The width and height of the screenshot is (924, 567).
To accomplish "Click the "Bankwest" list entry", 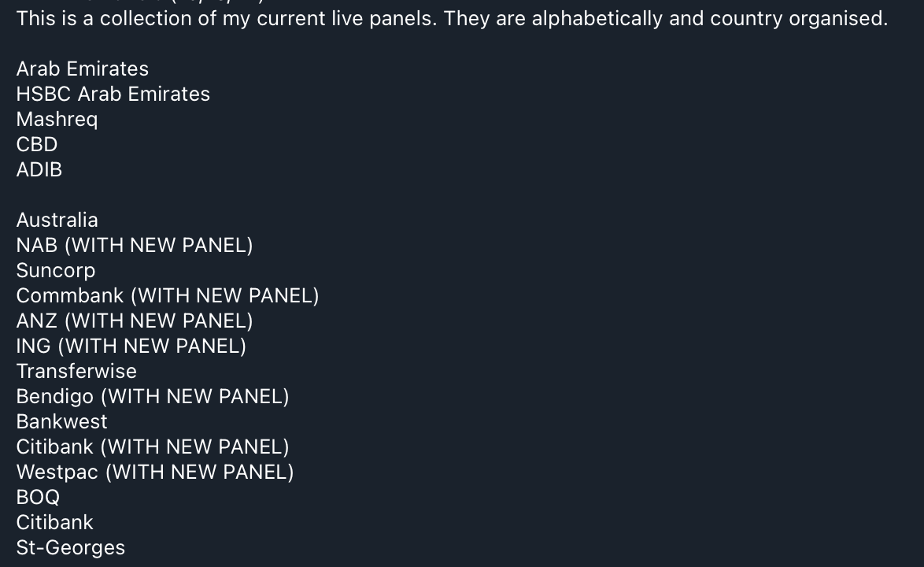I will click(62, 421).
